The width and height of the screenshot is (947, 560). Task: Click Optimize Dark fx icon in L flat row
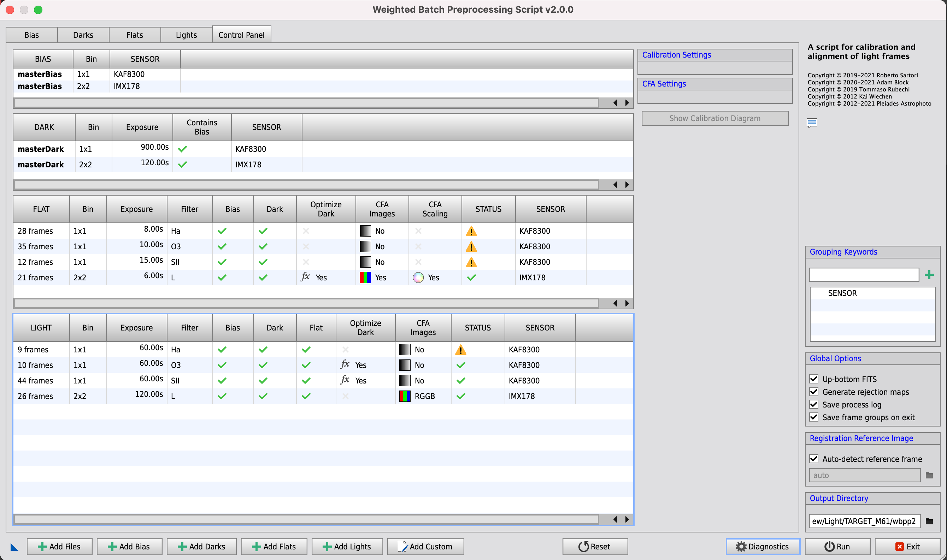305,277
